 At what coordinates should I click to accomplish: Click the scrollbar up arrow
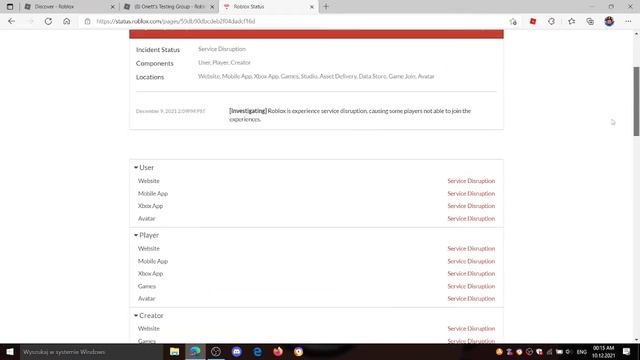pos(636,33)
